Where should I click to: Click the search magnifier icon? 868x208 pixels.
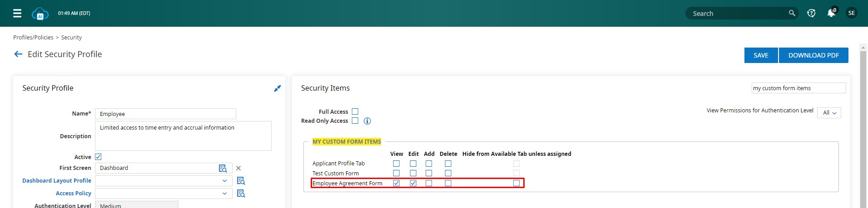point(792,13)
